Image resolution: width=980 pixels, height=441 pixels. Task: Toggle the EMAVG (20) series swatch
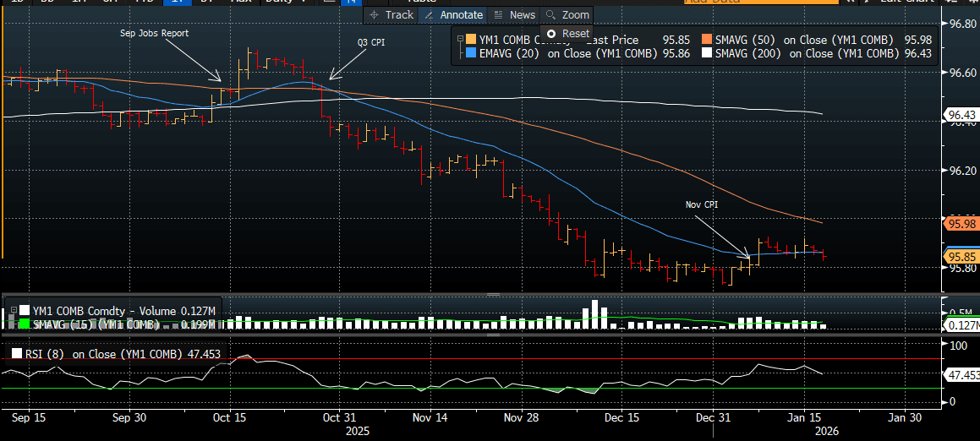(471, 53)
